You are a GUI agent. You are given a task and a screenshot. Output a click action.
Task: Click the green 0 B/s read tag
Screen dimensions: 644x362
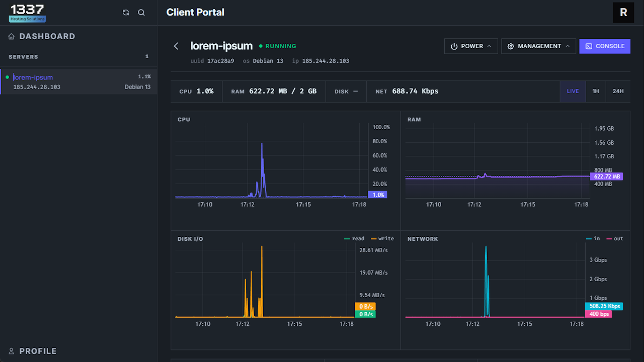coord(365,314)
